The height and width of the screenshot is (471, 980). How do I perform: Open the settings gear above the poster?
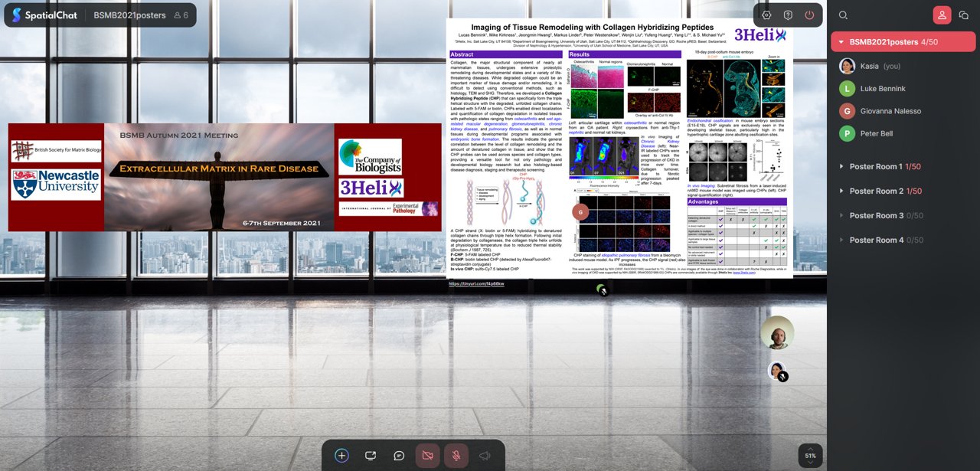[766, 15]
